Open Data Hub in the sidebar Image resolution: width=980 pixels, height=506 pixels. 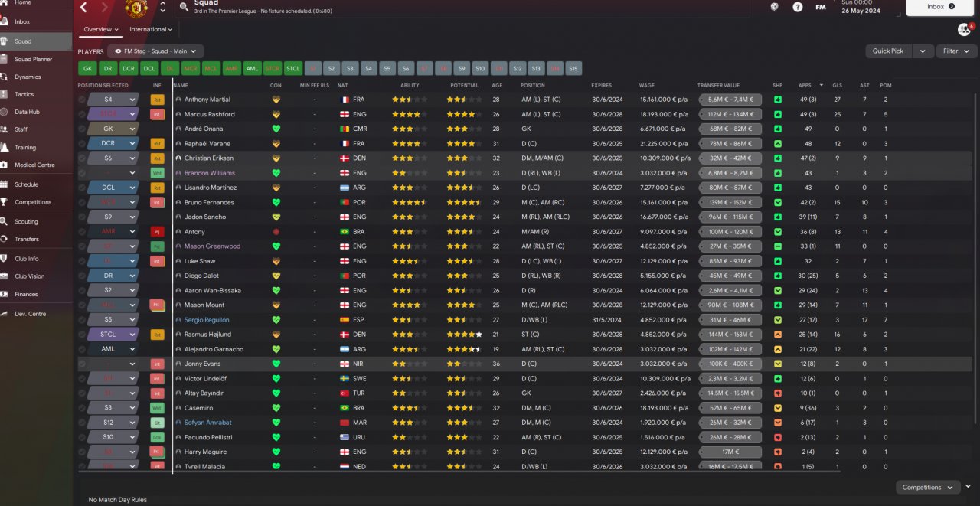coord(36,112)
